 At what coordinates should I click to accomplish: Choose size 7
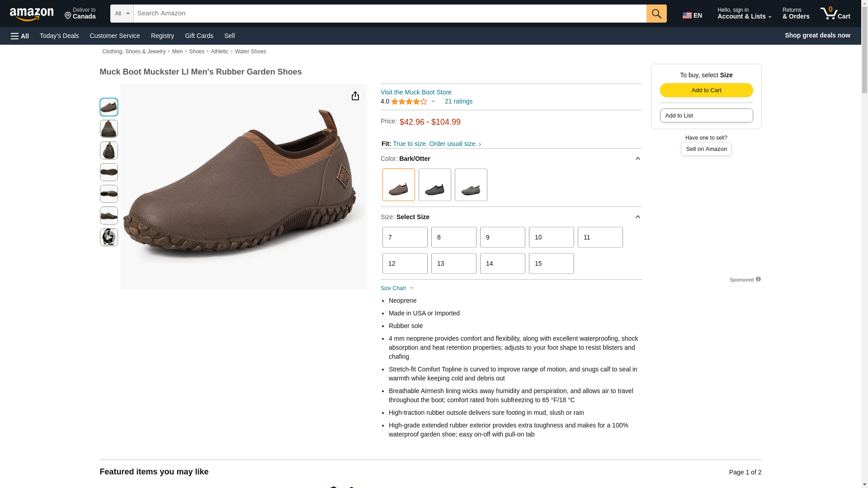click(405, 237)
